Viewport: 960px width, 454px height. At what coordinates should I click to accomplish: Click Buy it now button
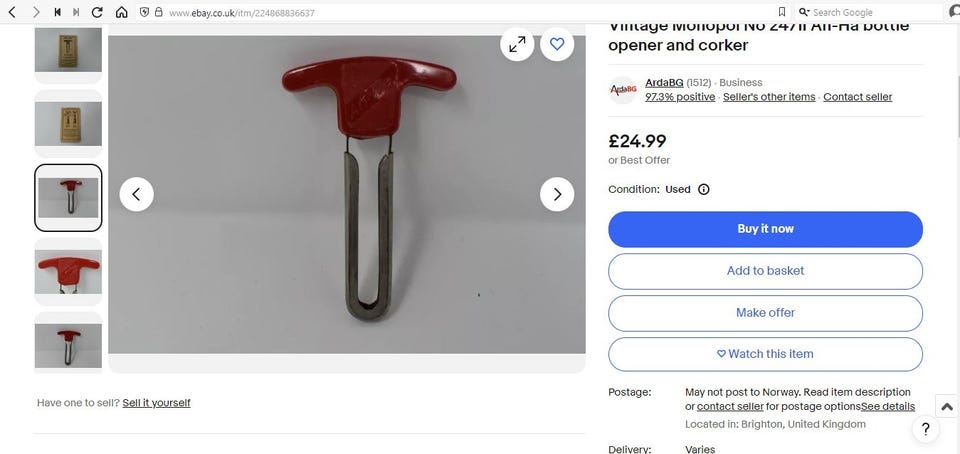click(x=765, y=229)
